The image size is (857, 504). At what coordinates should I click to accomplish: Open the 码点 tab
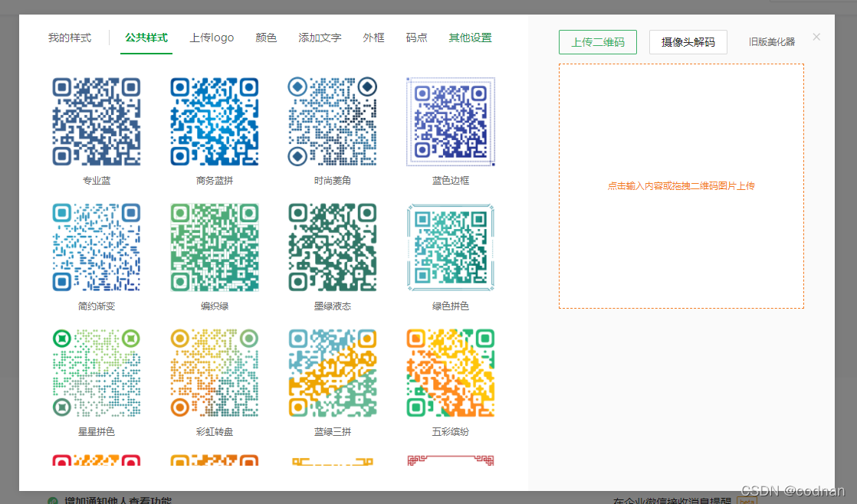(x=416, y=38)
